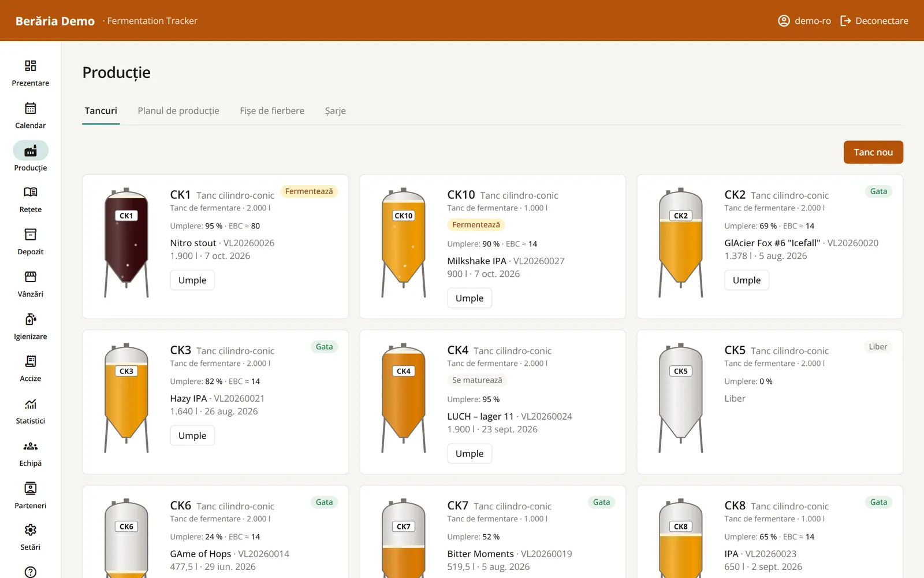
Task: Open the Echipă team icon
Action: tap(31, 446)
